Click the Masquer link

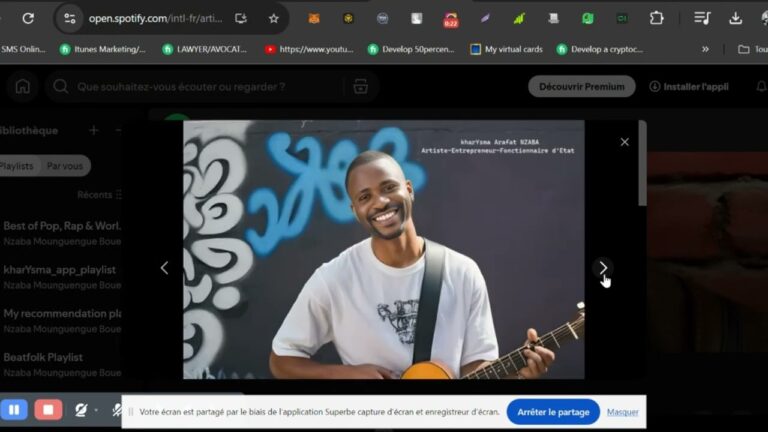click(623, 412)
